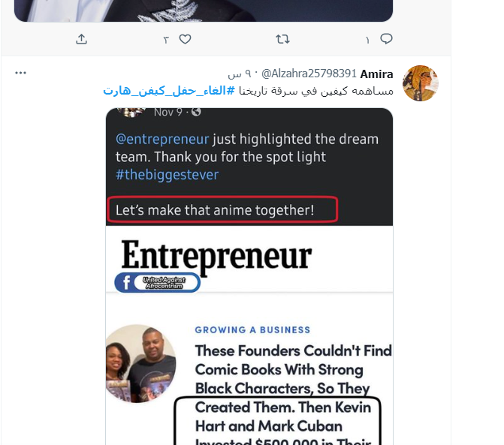The image size is (504, 445).
Task: Click the Entrepreneur magazine logo
Action: click(x=216, y=257)
